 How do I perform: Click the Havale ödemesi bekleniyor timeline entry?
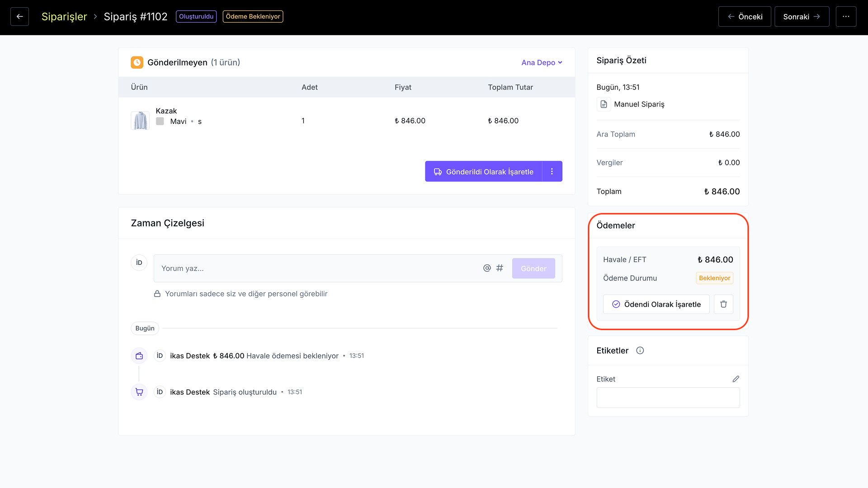pos(292,356)
